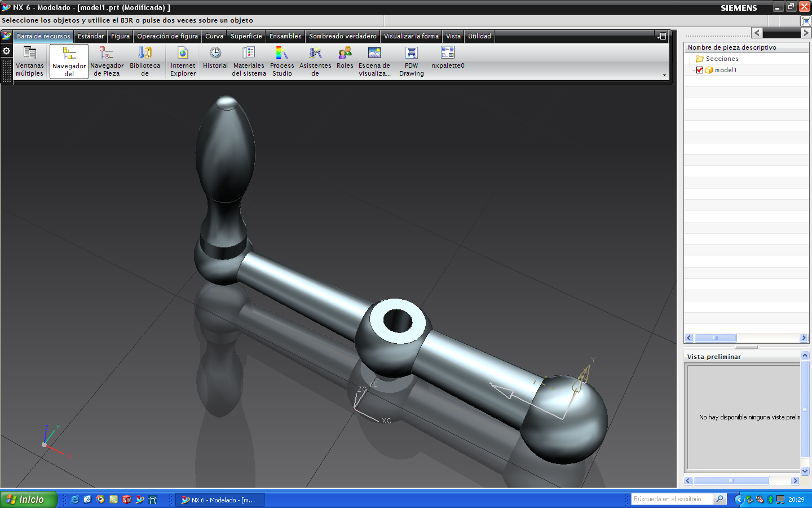Click NX 6 - Modelado taskbar button
This screenshot has width=812, height=508.
click(220, 500)
